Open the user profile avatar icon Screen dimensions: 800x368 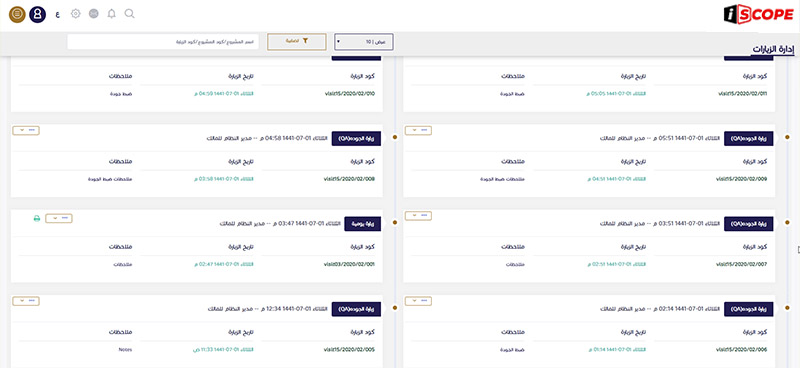pos(37,14)
